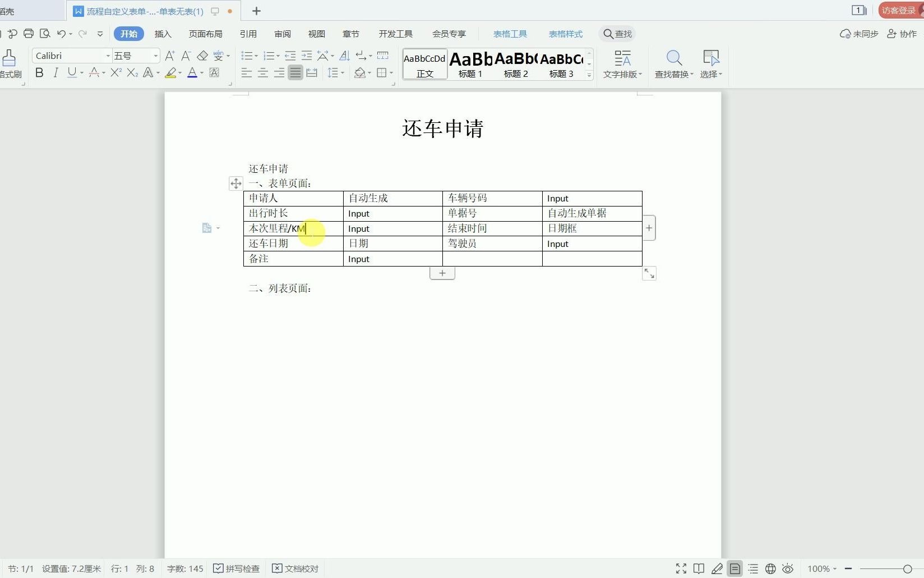Expand the borders dropdown
The width and height of the screenshot is (924, 578).
click(391, 73)
